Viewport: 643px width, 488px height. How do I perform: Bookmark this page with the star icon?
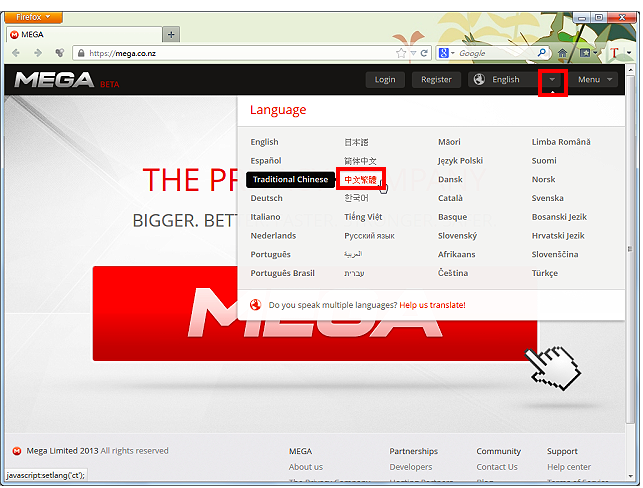[x=401, y=53]
